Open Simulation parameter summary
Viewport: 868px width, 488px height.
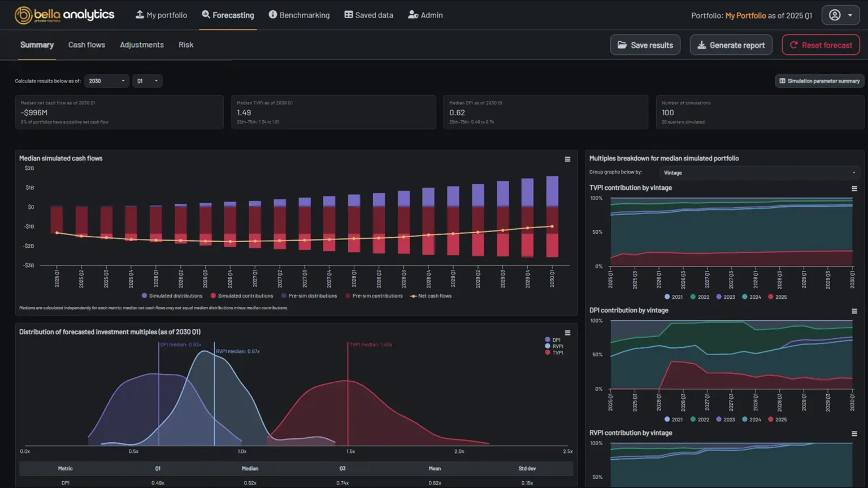819,81
